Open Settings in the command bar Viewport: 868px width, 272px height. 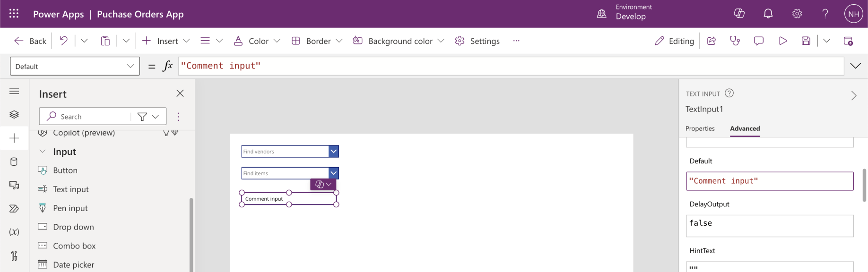coord(477,41)
